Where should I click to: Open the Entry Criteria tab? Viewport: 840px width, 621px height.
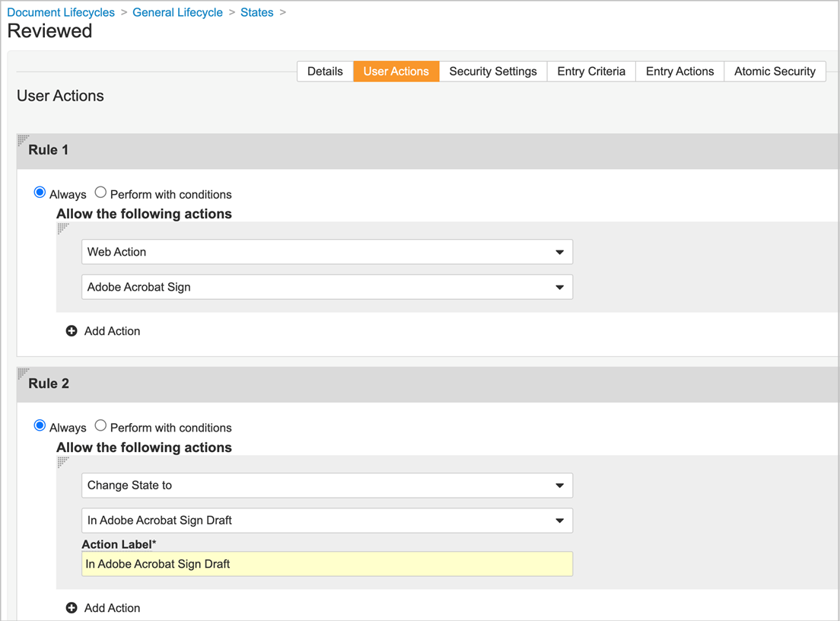pos(590,72)
